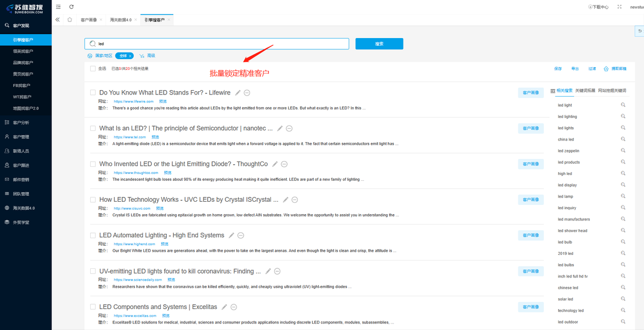Tick the 全选 select-all checkbox
This screenshot has height=330, width=644.
(93, 69)
